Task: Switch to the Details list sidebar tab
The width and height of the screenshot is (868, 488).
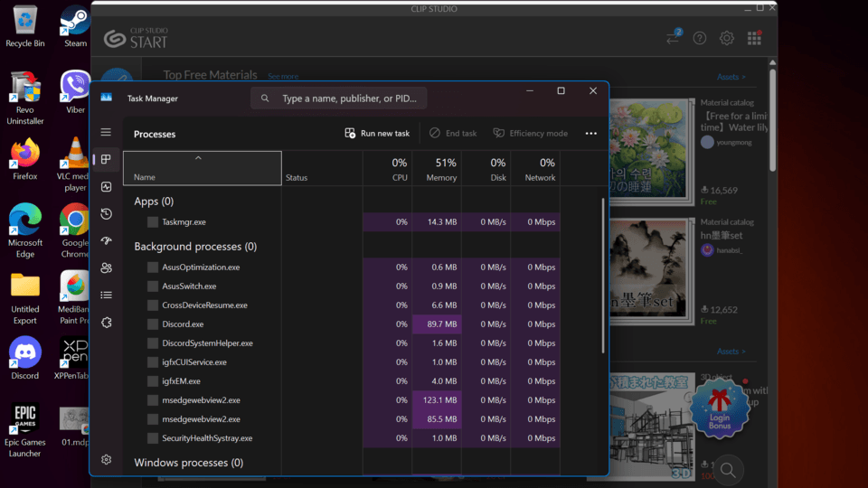Action: click(107, 296)
